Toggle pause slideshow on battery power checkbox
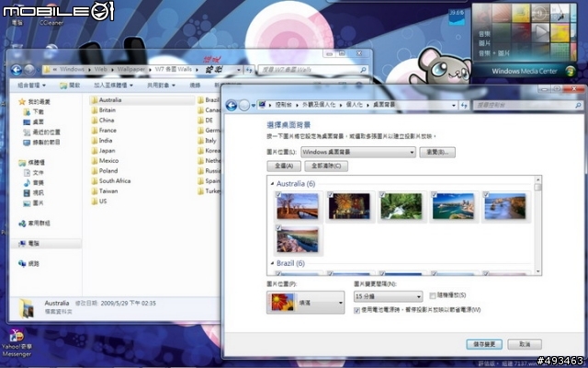Viewport: 588px width, 368px height. [356, 311]
